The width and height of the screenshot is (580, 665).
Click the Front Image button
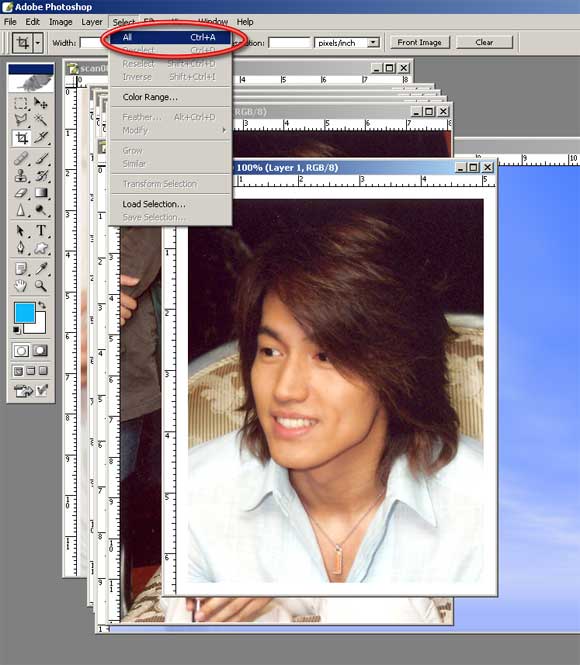419,42
